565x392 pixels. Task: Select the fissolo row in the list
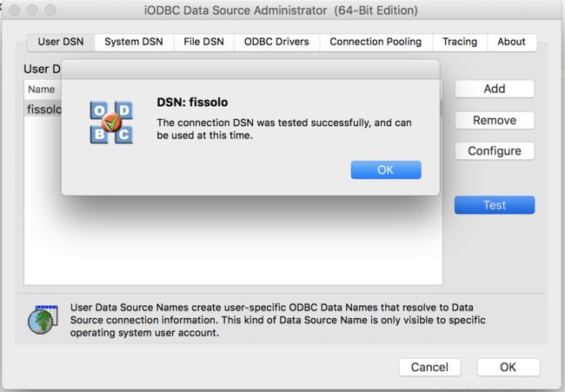(43, 109)
